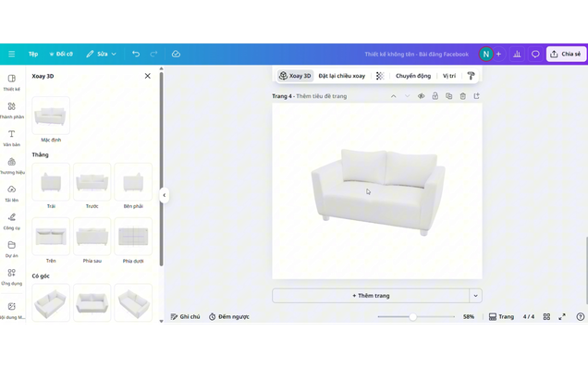Adjust the zoom slider handle
The image size is (588, 368).
click(x=413, y=316)
